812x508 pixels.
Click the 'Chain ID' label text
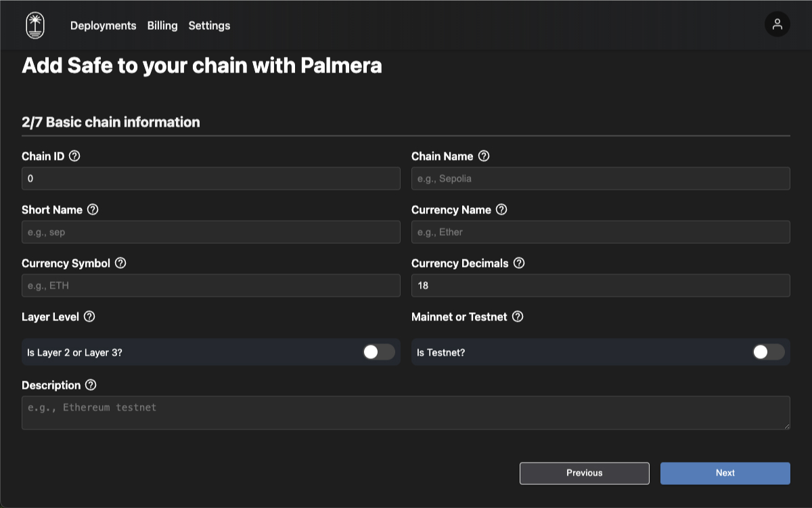(43, 156)
